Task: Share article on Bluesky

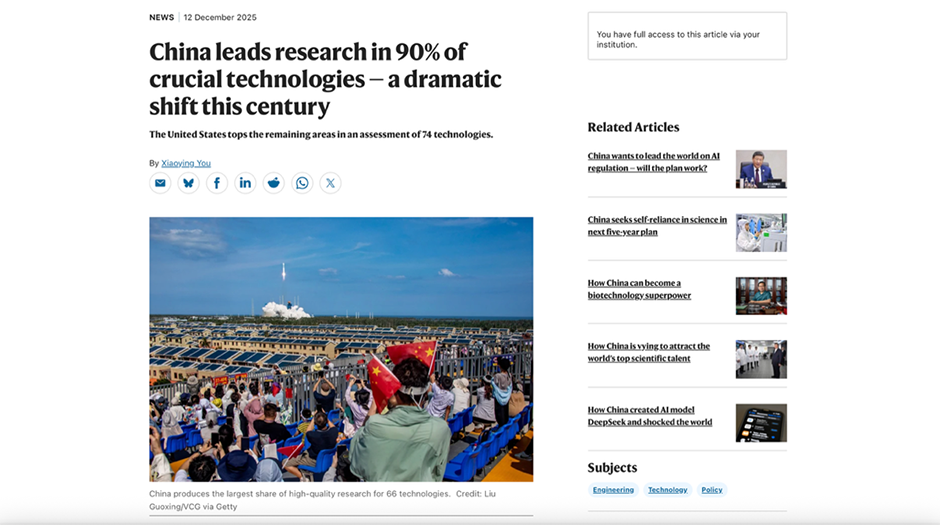Action: [188, 183]
